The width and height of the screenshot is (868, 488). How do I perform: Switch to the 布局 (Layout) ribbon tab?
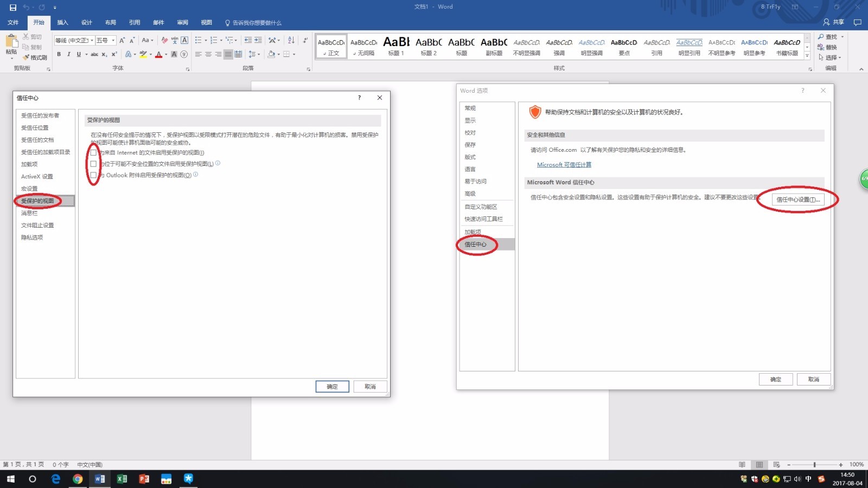click(111, 23)
